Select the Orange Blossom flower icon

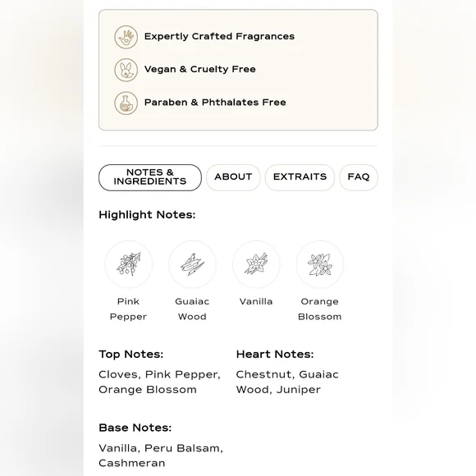click(320, 264)
